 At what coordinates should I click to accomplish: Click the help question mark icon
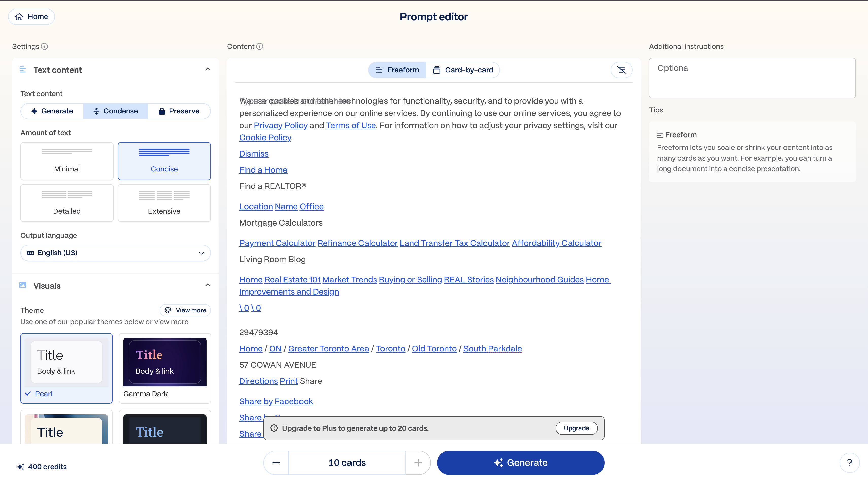click(x=849, y=463)
